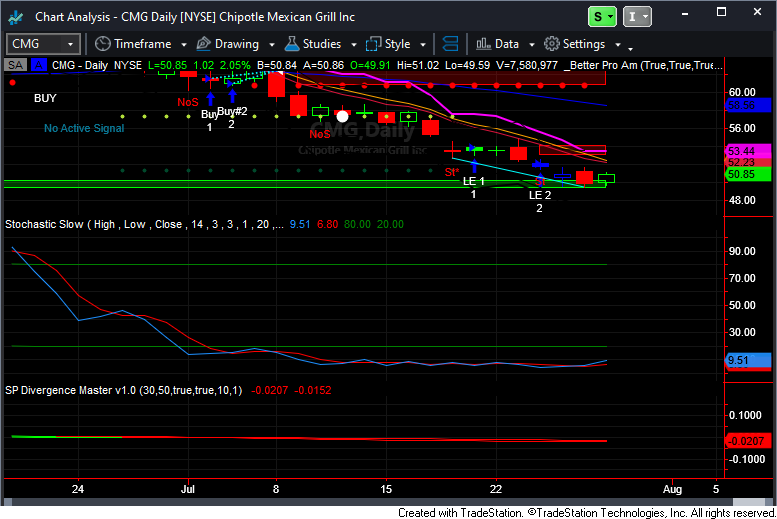Click the Settings gear icon
777x519 pixels.
point(552,44)
